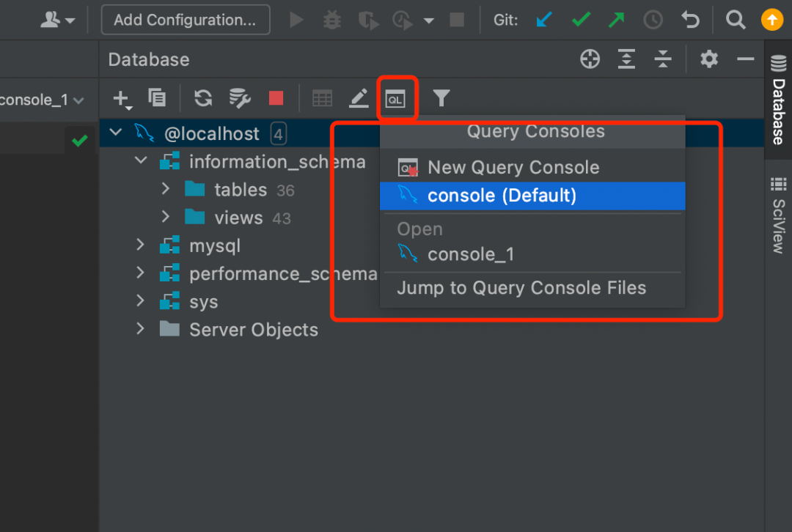
Task: Open the row filter funnel icon
Action: click(x=441, y=97)
